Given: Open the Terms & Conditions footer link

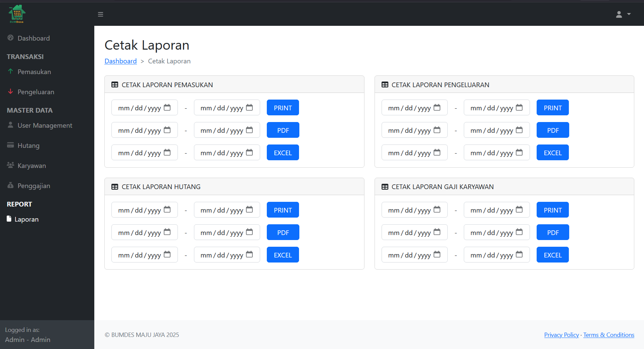Looking at the screenshot, I should 609,335.
